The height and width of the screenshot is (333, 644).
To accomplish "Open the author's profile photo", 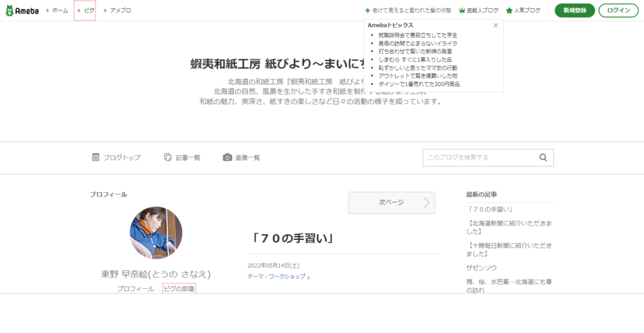I will 156,233.
